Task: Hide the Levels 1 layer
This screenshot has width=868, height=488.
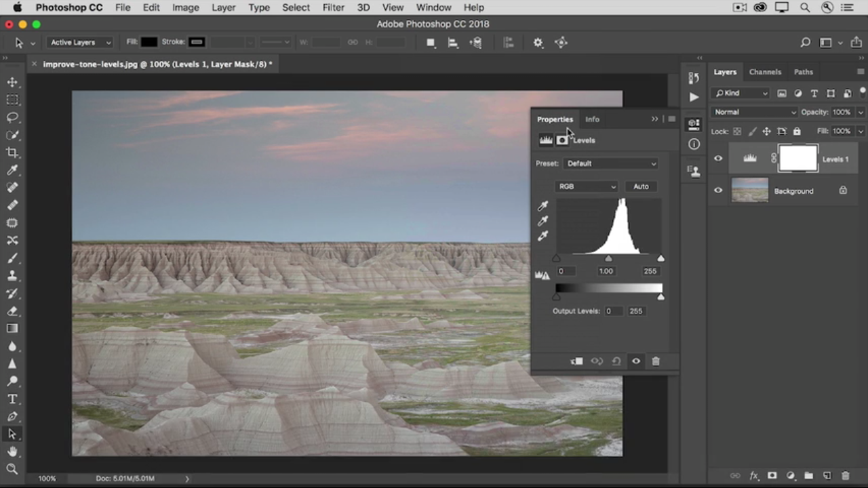Action: click(718, 159)
